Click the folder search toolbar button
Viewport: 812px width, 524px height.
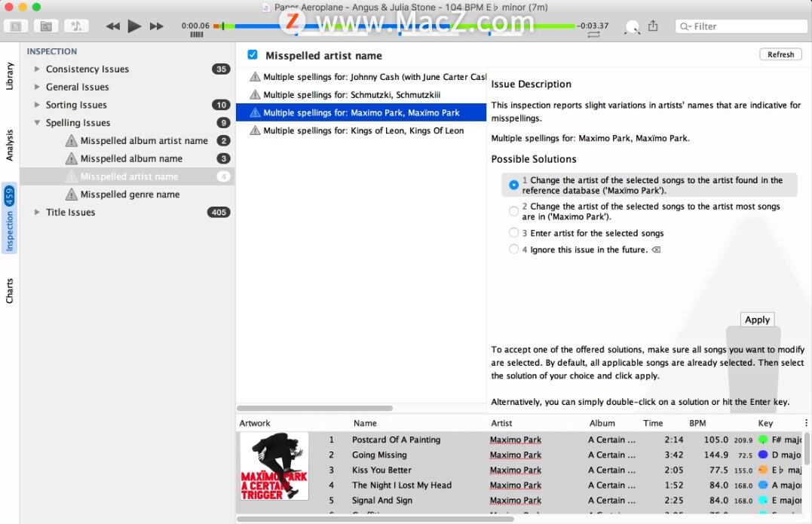(x=46, y=26)
